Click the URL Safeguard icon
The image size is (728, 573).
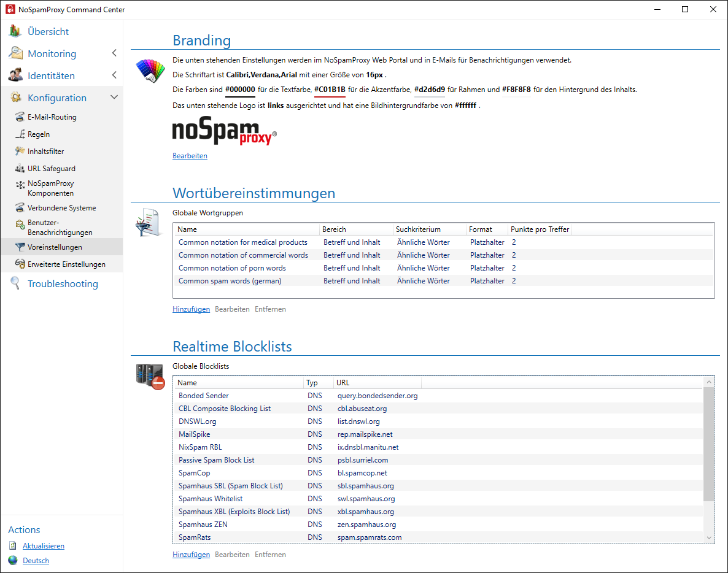click(20, 169)
